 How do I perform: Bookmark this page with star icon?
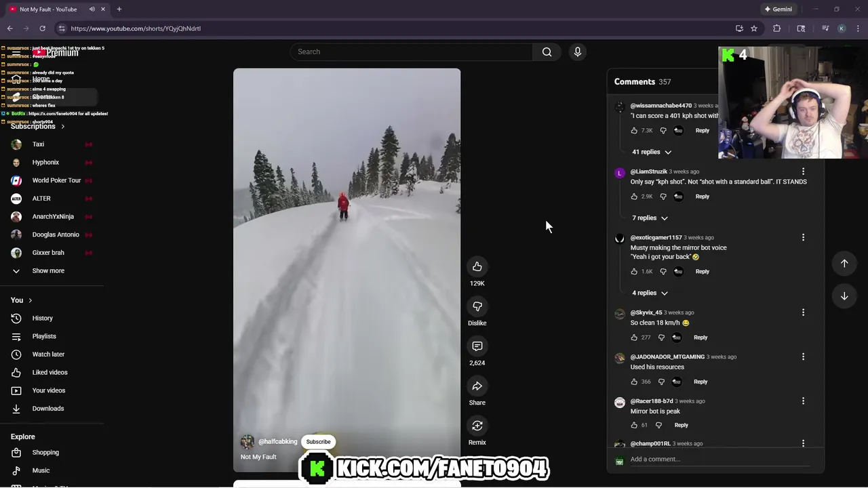coord(754,28)
